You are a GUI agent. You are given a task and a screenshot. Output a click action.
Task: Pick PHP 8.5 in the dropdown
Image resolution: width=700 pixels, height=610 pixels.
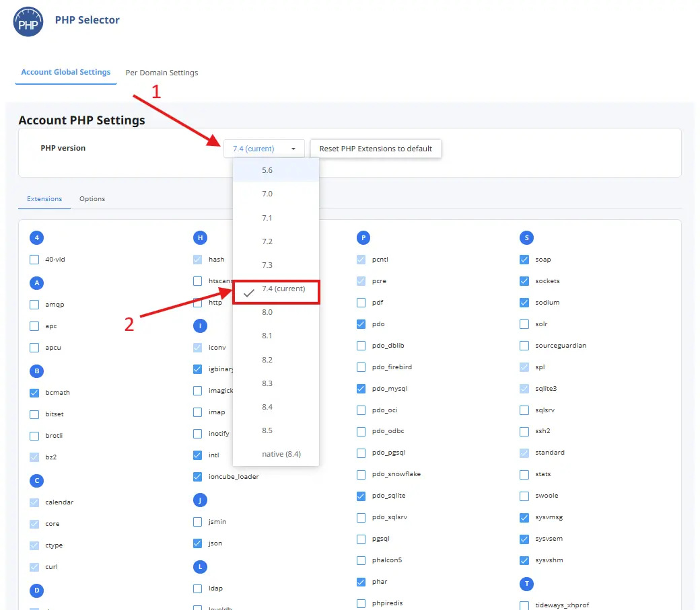coord(276,430)
